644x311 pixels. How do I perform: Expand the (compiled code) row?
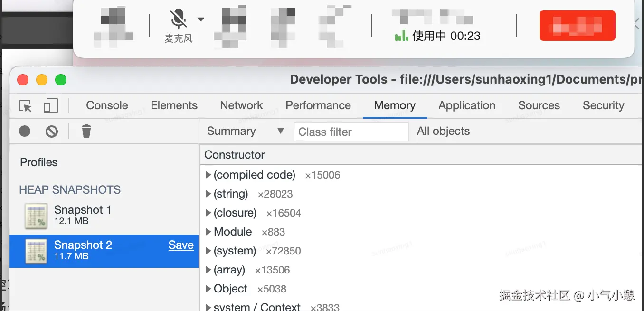click(208, 175)
